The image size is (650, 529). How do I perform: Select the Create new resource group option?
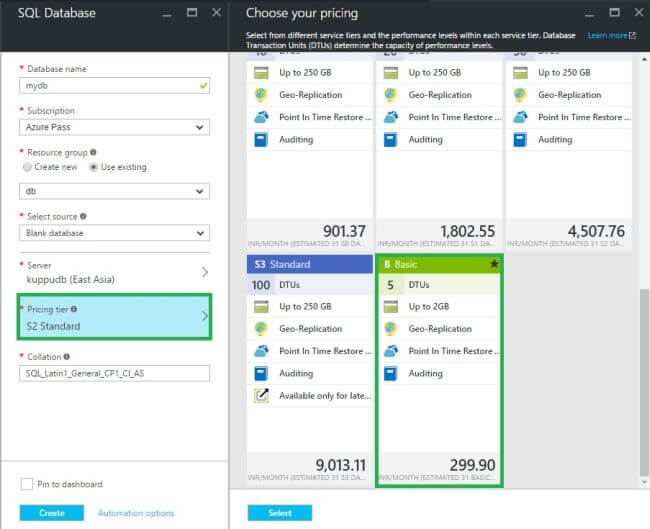[x=26, y=167]
